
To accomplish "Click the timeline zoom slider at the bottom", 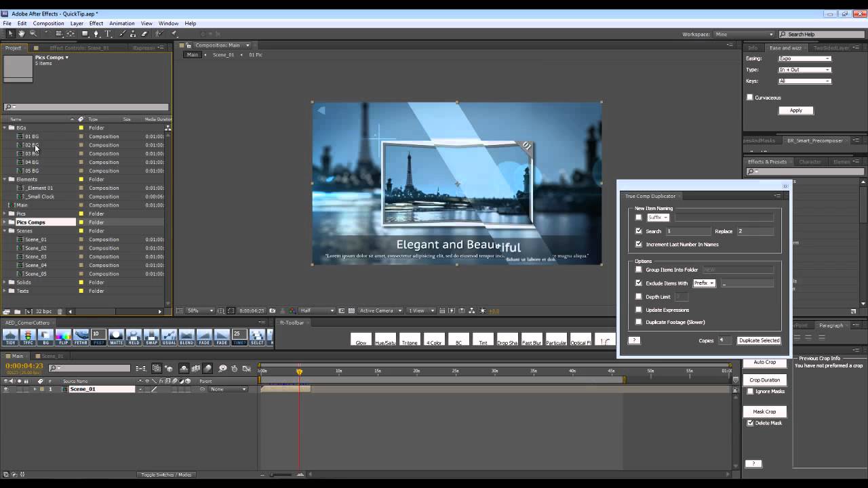I will point(279,474).
